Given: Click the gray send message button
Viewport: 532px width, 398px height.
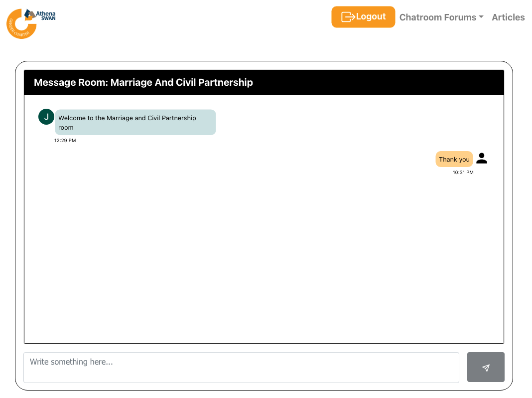Looking at the screenshot, I should click(486, 368).
